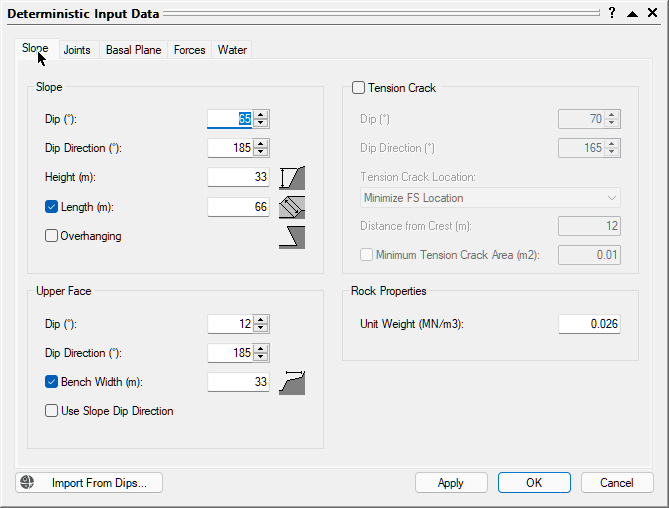Open the Tension Crack Location dropdown
This screenshot has width=669, height=508.
(x=490, y=198)
